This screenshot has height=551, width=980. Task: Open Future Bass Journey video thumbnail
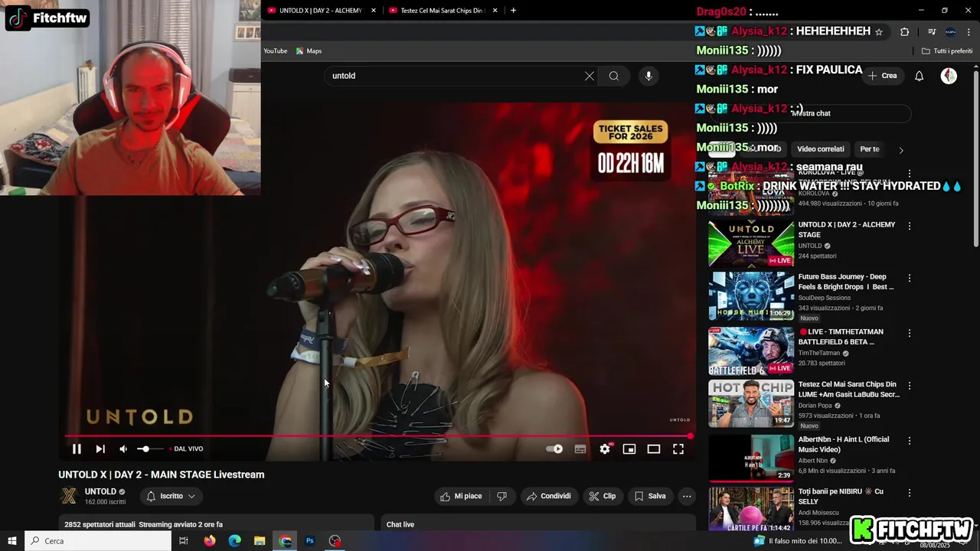pyautogui.click(x=751, y=295)
